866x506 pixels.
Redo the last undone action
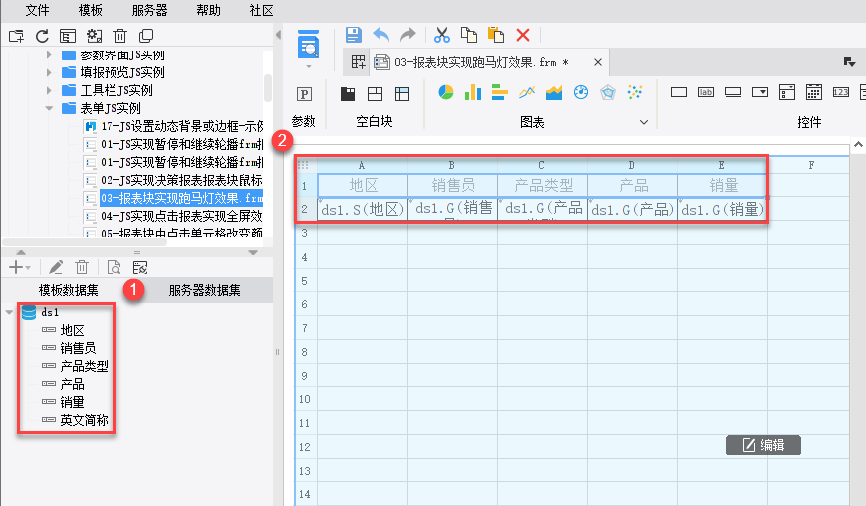pyautogui.click(x=408, y=35)
